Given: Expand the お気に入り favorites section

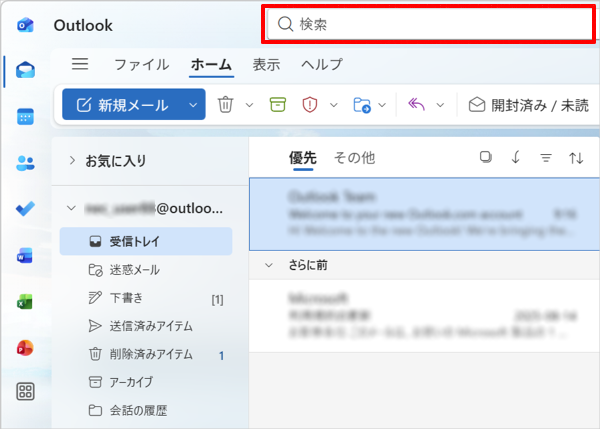Looking at the screenshot, I should coord(72,160).
